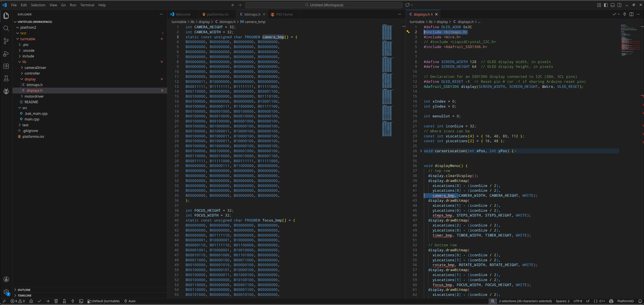Toggle secondary side bar visibility
Screen dimensions: 644x305
click(619, 5)
